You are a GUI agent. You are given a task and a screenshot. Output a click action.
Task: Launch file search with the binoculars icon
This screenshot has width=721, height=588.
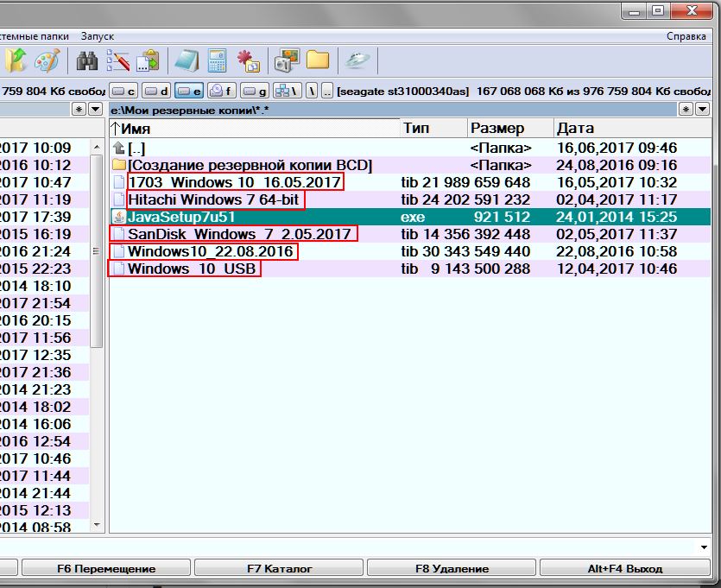[87, 60]
